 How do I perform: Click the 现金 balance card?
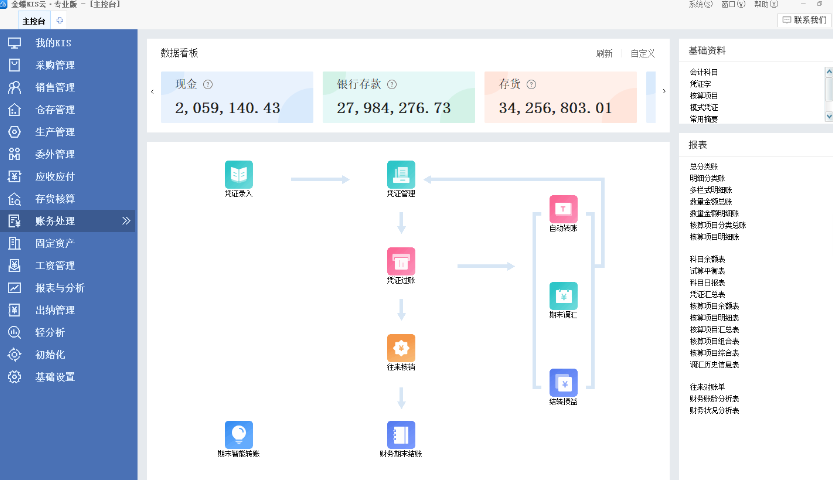coord(237,97)
